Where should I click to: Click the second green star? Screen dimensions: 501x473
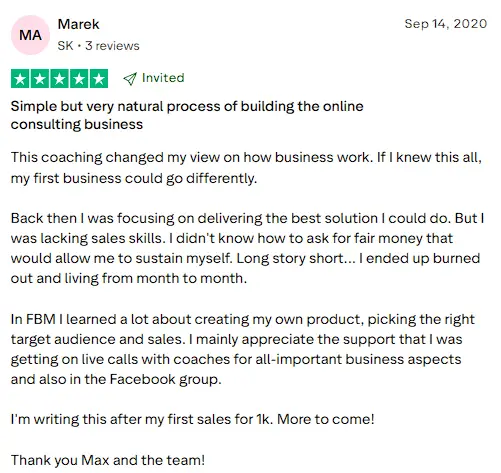[40, 79]
